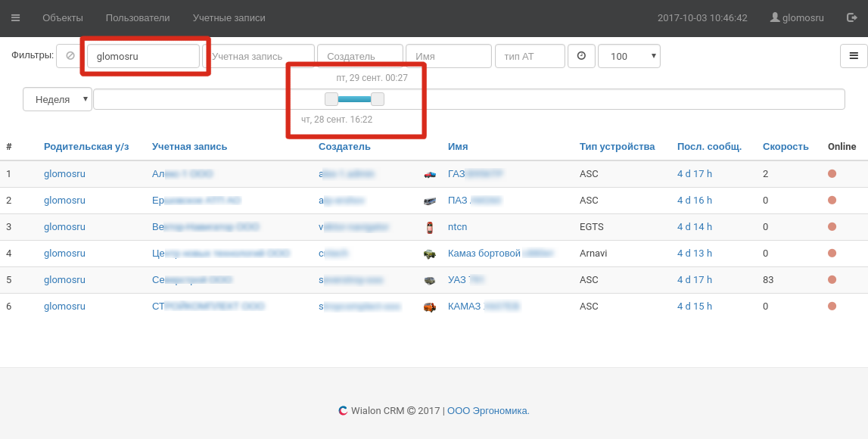Open the column list menu button
Image resolution: width=868 pixels, height=439 pixels.
click(x=854, y=56)
